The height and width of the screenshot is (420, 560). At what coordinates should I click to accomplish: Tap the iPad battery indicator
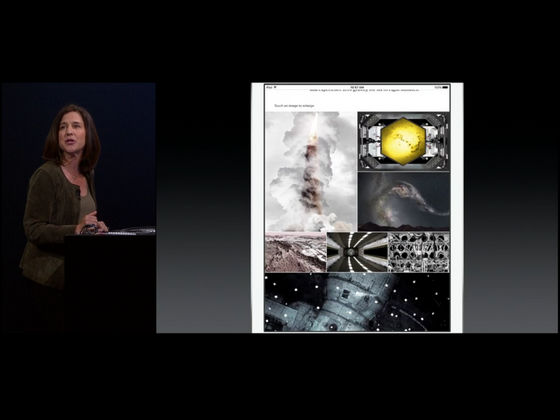(x=445, y=87)
